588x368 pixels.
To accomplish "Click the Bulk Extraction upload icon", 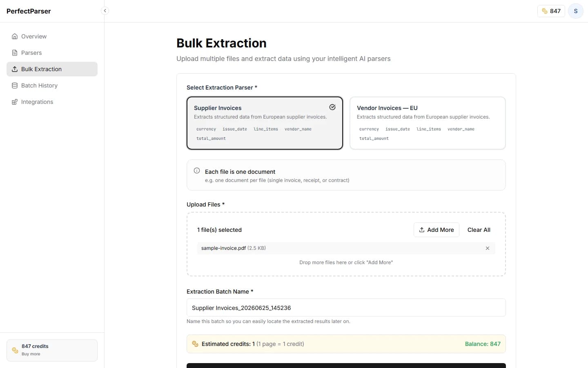I will coord(15,69).
